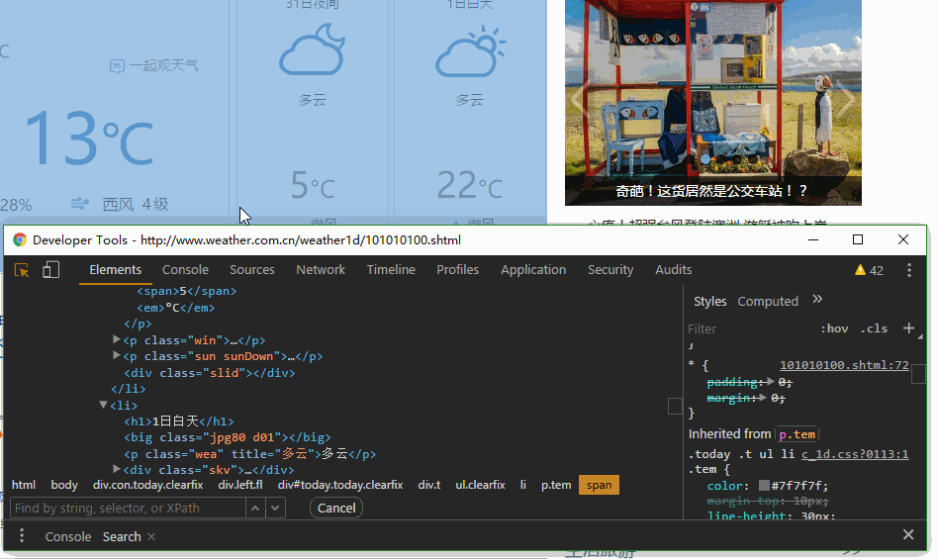The width and height of the screenshot is (938, 560).
Task: Open the Application tab
Action: [x=533, y=270]
